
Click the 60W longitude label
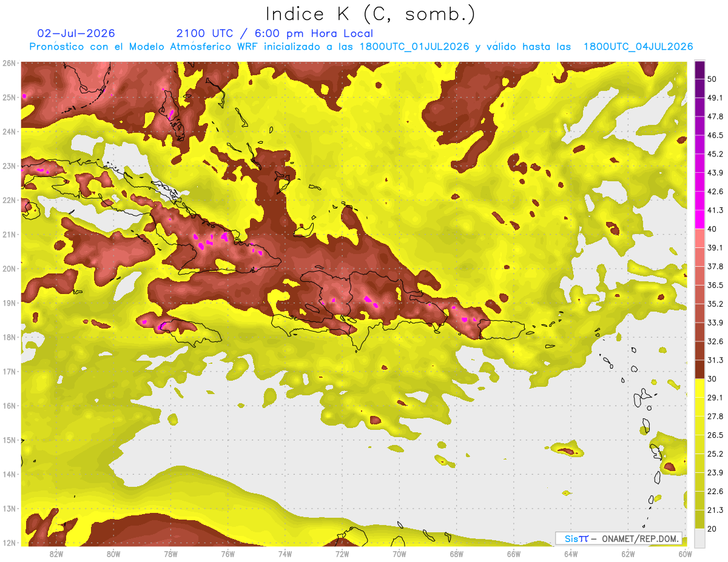pos(684,554)
